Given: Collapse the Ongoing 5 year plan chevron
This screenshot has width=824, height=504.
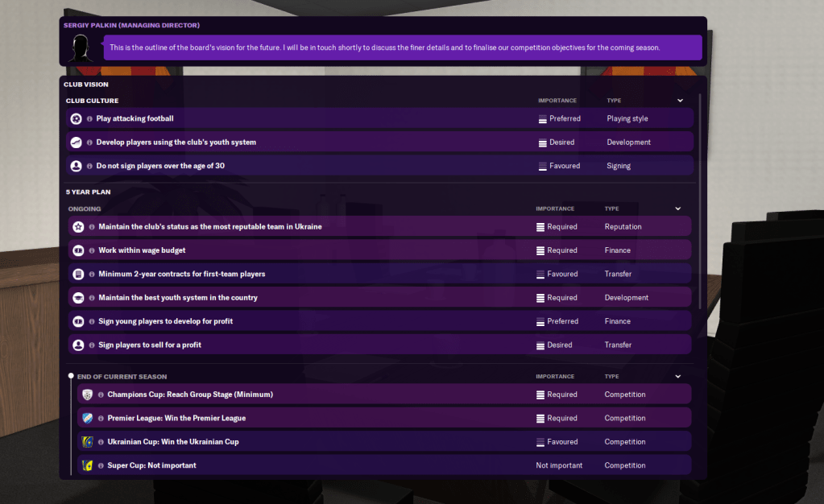Looking at the screenshot, I should [677, 209].
